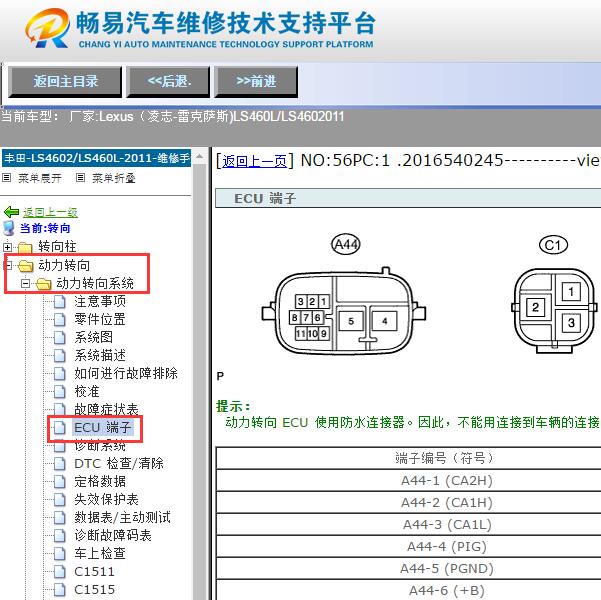Click the document icon beside 车上检查
601x600 pixels.
pos(59,554)
